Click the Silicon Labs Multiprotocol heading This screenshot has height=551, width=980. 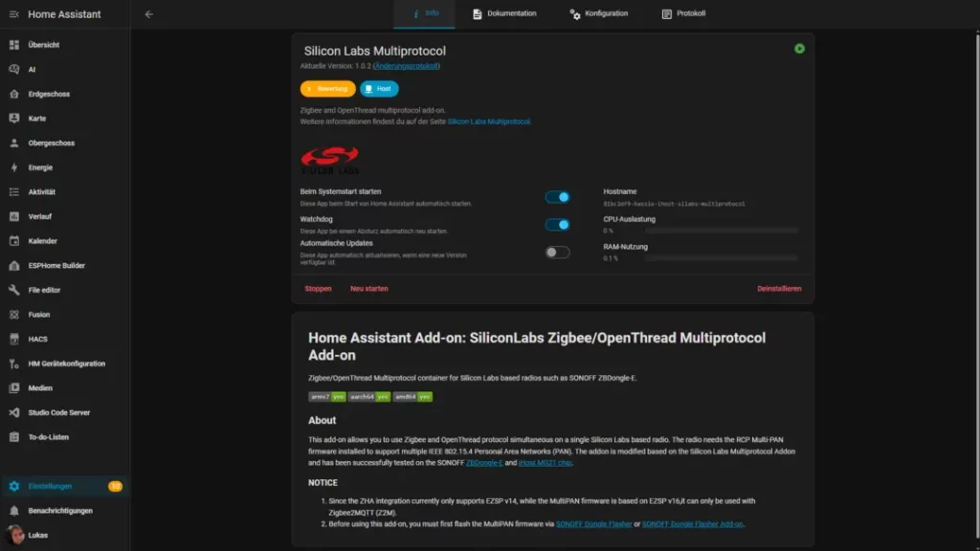pos(375,51)
